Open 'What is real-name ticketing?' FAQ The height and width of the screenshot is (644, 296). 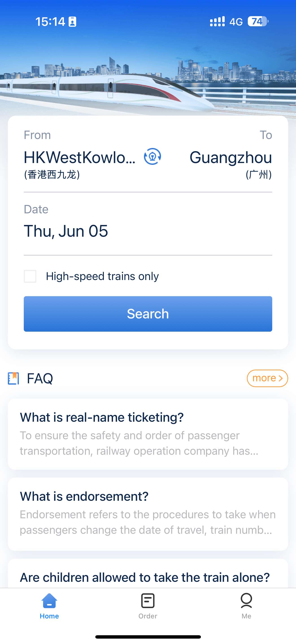pyautogui.click(x=148, y=434)
